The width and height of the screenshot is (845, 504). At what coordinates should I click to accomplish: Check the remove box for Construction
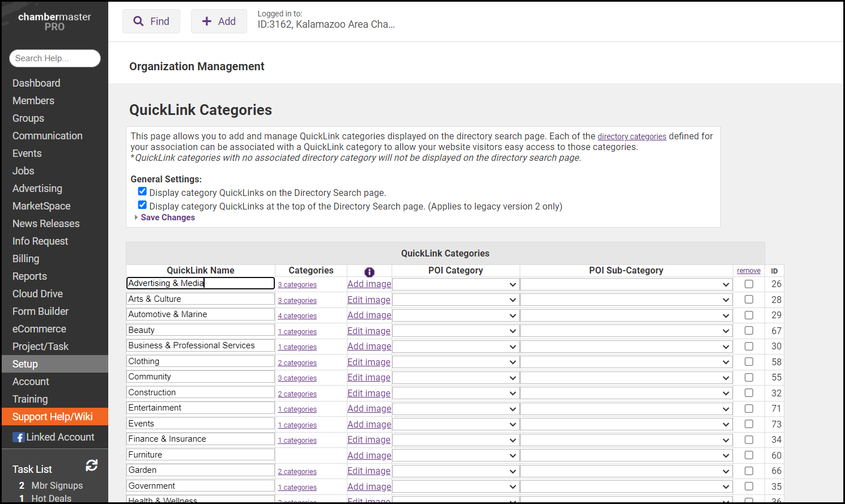(749, 393)
